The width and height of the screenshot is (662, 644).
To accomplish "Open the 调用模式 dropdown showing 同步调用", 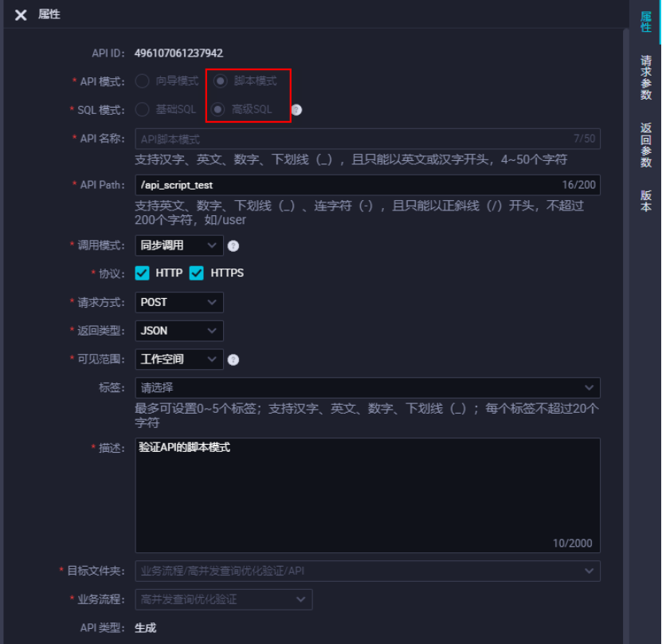I will [x=178, y=245].
